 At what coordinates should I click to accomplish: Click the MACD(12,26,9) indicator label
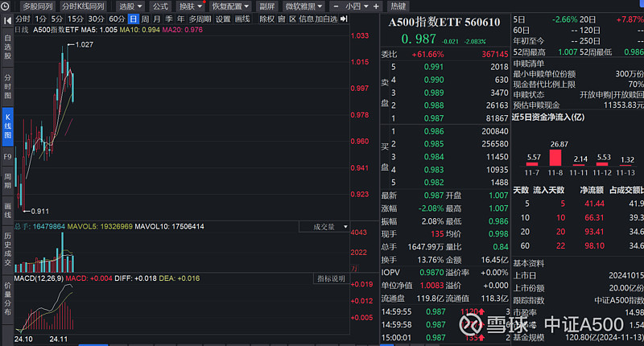click(39, 278)
